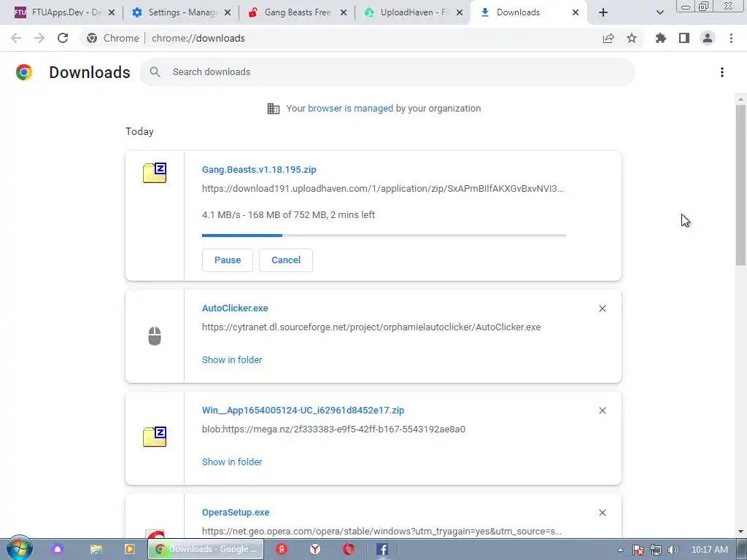Close the Settings tab
The width and height of the screenshot is (747, 560).
tap(228, 12)
